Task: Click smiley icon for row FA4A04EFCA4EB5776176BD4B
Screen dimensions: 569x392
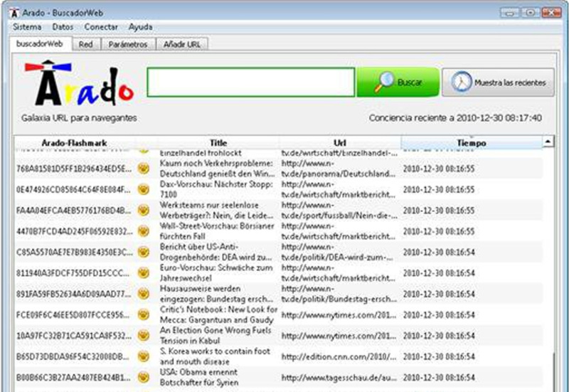Action: 144,210
